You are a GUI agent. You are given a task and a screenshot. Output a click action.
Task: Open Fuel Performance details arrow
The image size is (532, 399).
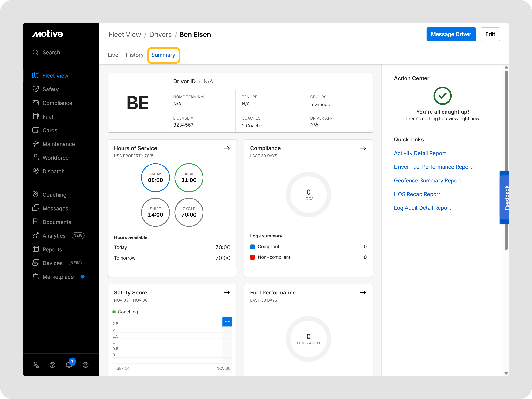coord(363,292)
